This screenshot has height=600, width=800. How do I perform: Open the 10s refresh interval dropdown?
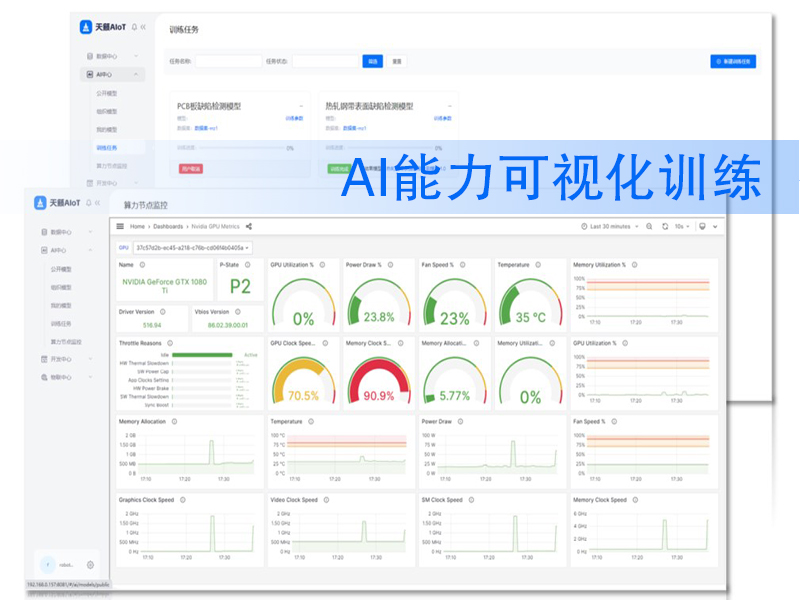682,226
